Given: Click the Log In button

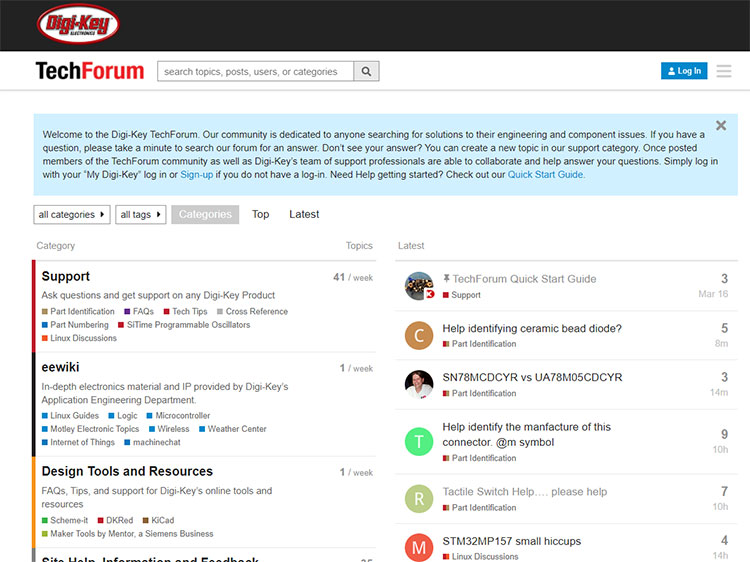Looking at the screenshot, I should 684,71.
